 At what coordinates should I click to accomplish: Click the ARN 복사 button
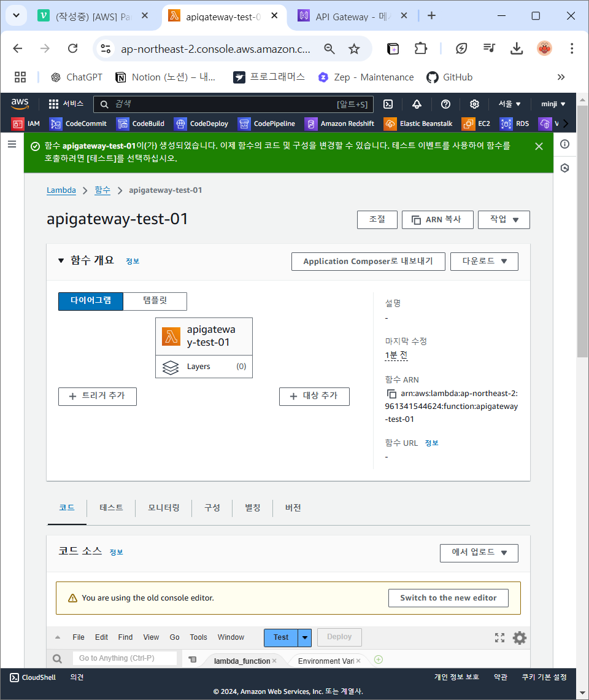(x=437, y=220)
